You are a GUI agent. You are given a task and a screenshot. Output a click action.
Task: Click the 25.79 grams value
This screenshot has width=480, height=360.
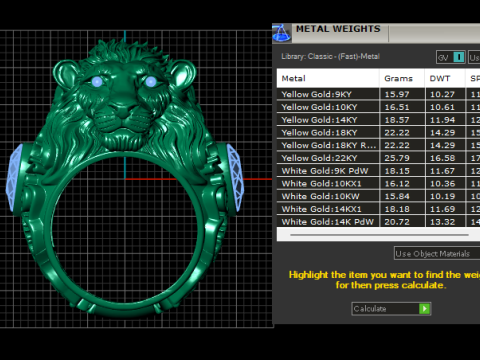click(397, 158)
